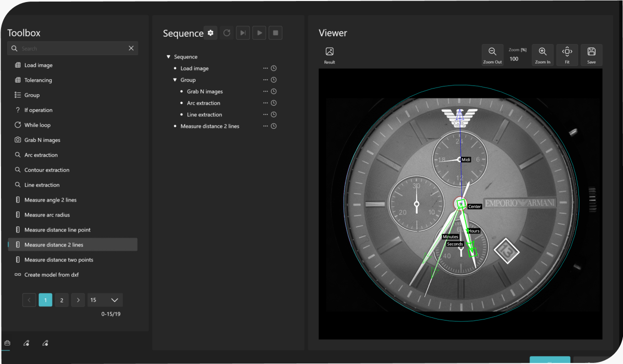This screenshot has width=623, height=364.
Task: Click clock icon on Measure distance 2 lines step
Action: (x=274, y=126)
